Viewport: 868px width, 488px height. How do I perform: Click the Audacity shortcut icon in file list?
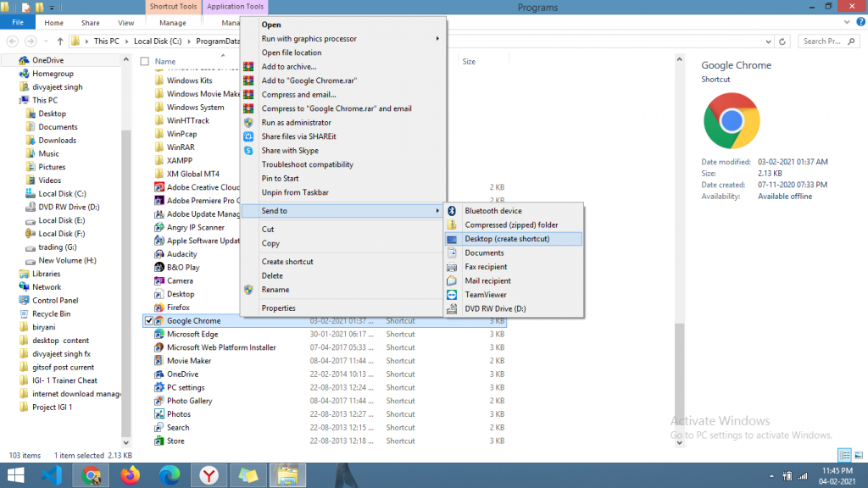(x=159, y=254)
